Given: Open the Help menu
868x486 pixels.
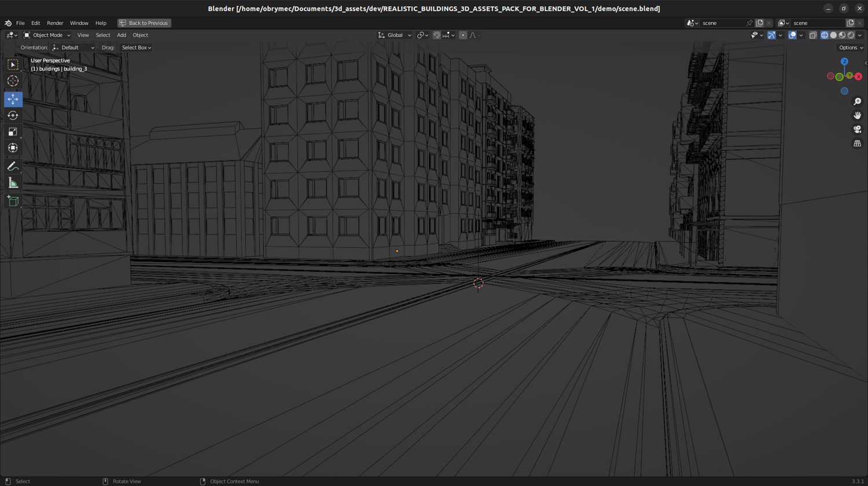Looking at the screenshot, I should click(101, 23).
